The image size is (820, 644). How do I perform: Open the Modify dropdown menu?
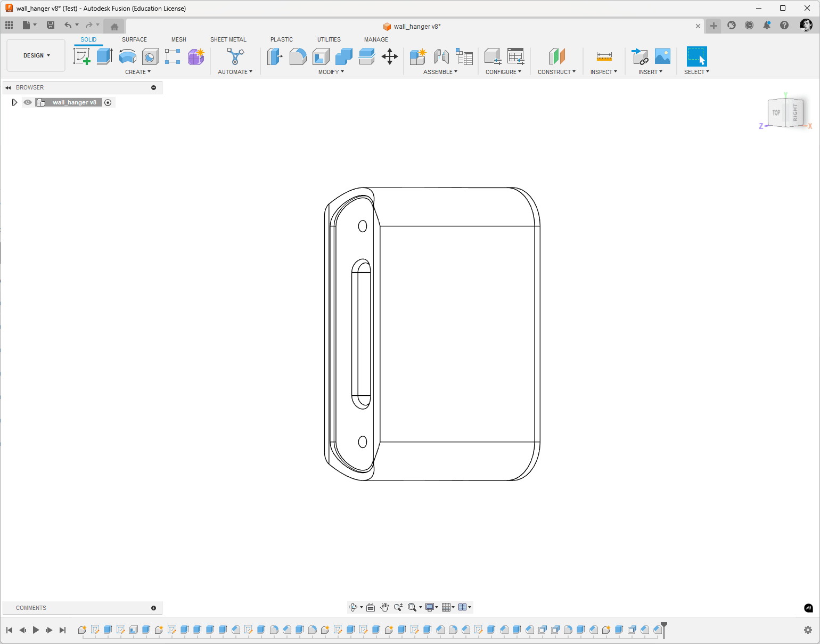coord(331,72)
